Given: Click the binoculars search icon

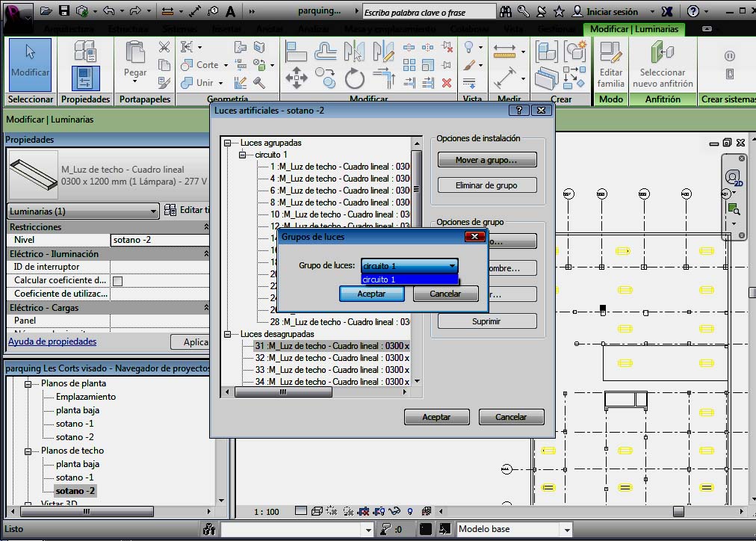Looking at the screenshot, I should point(506,11).
